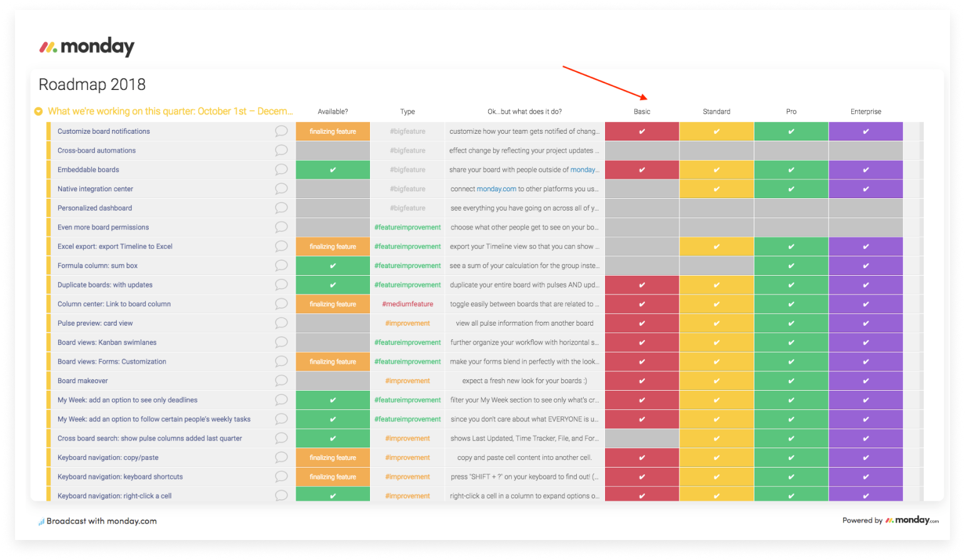Open comments for Duplicate boards: with updates

click(281, 285)
